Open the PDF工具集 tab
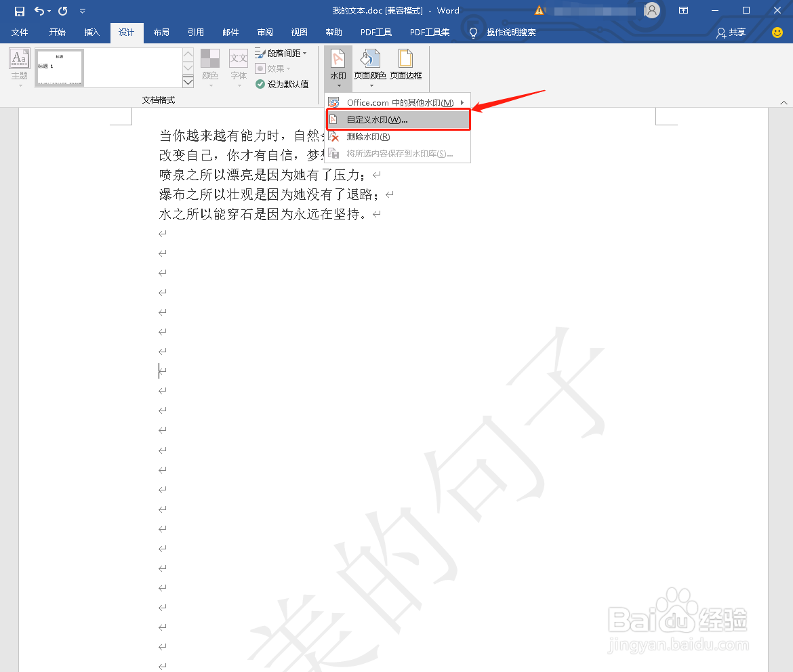 [430, 33]
